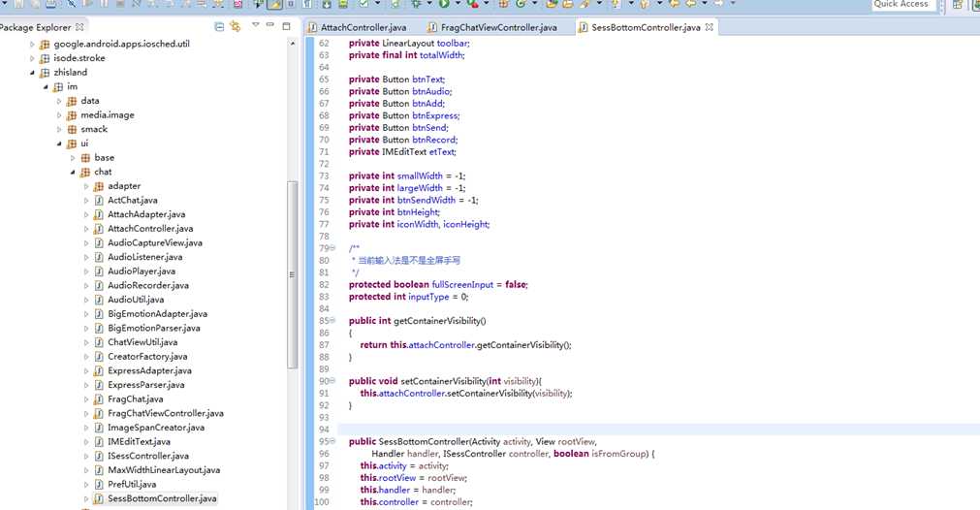
Task: Click the back navigation arrow in toolbar
Action: 691,5
